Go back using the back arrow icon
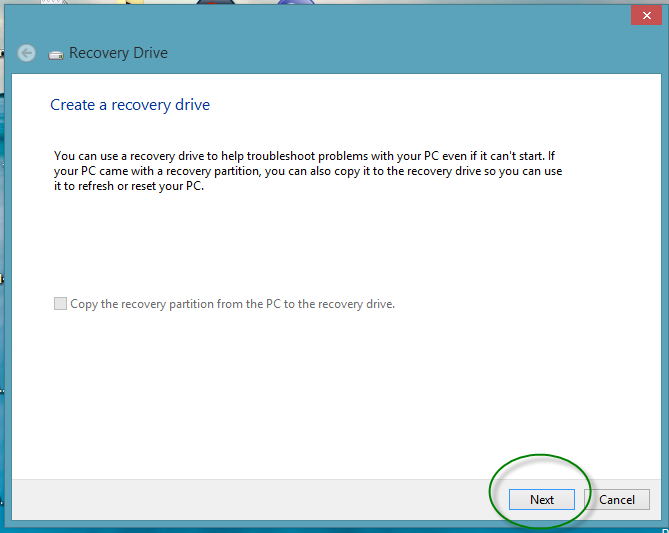 26,53
